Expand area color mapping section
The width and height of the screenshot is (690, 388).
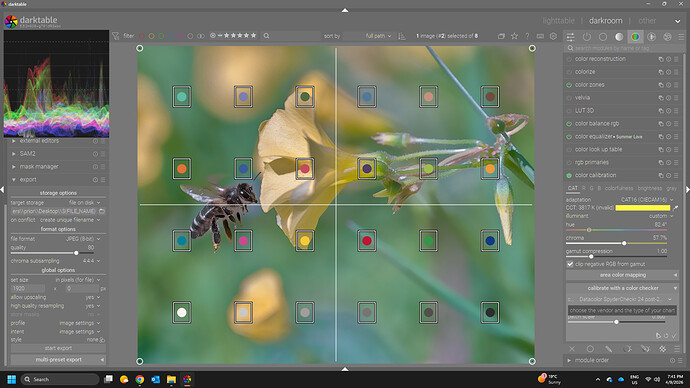622,275
